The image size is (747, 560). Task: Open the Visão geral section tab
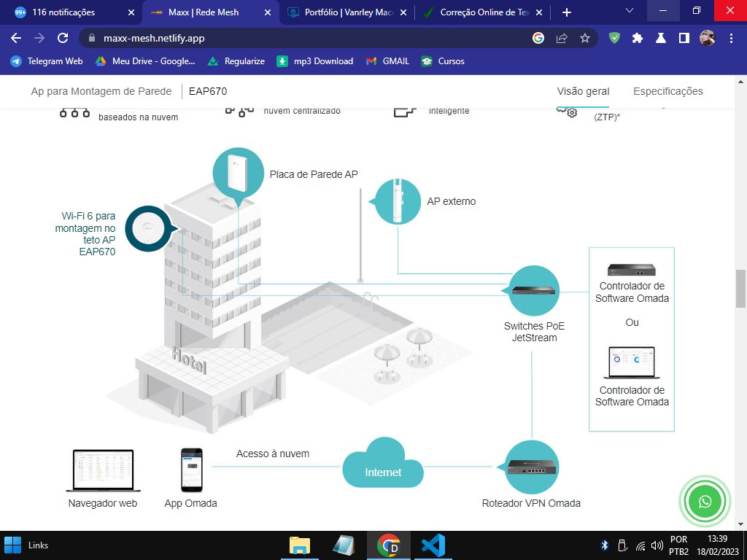click(x=583, y=91)
